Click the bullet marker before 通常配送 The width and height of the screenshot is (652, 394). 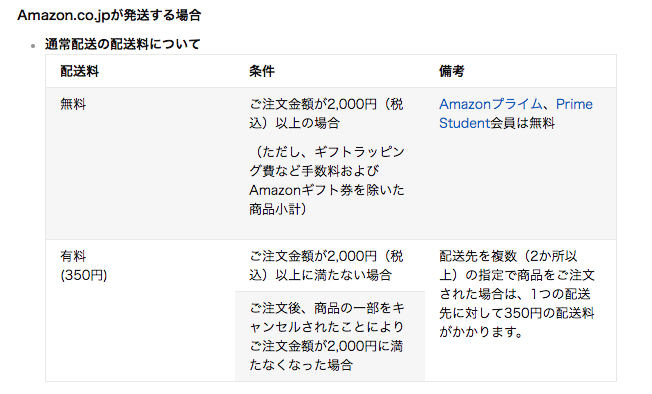click(33, 46)
